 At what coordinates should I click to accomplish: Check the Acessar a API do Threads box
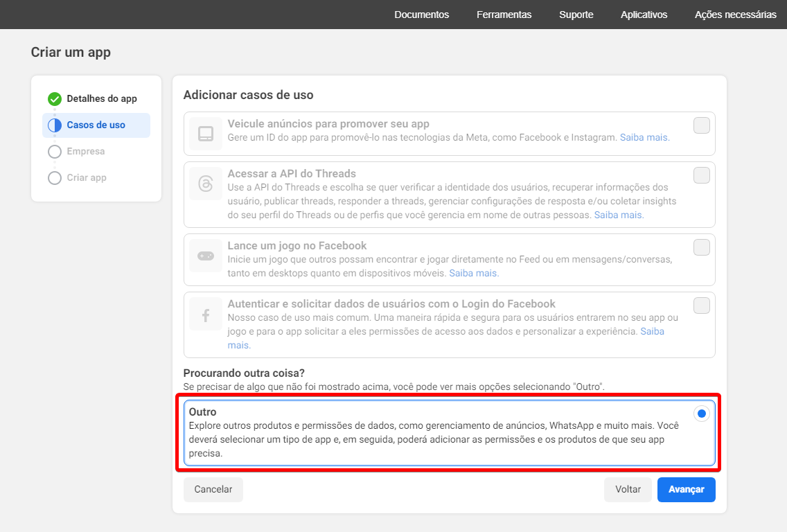point(701,175)
